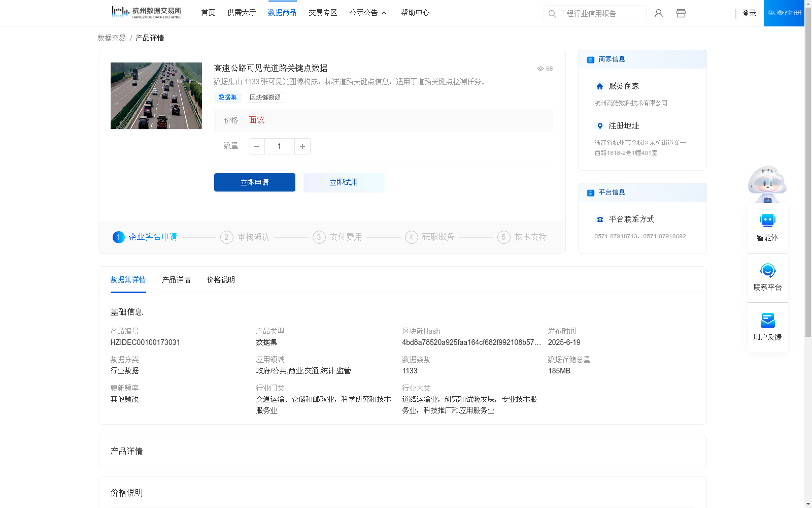Open 供需大厅 navigation item
The image size is (812, 508).
coord(242,13)
